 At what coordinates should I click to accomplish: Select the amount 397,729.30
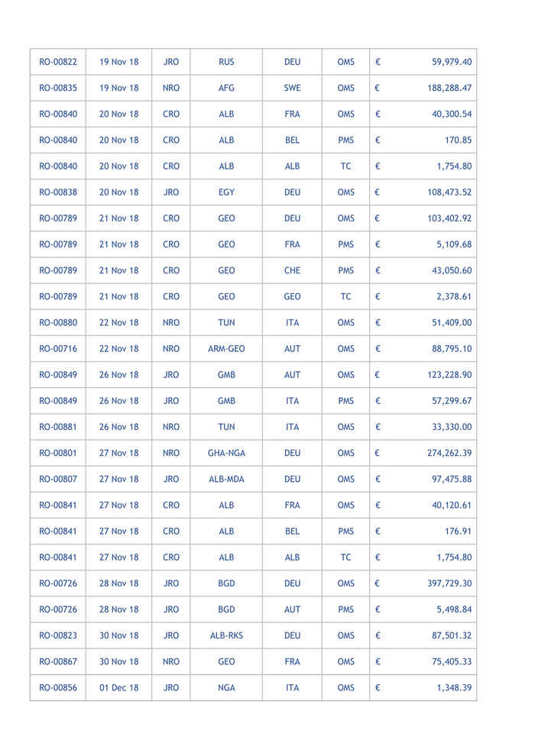pos(449,583)
